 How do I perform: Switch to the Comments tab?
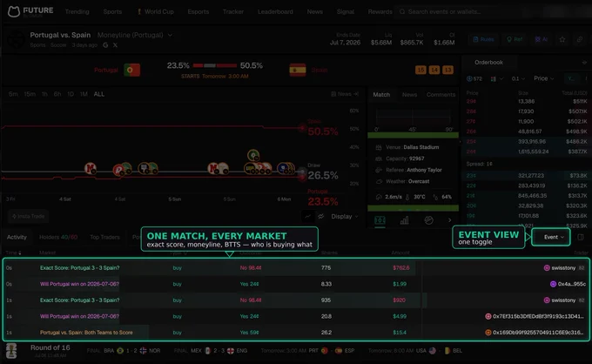441,95
